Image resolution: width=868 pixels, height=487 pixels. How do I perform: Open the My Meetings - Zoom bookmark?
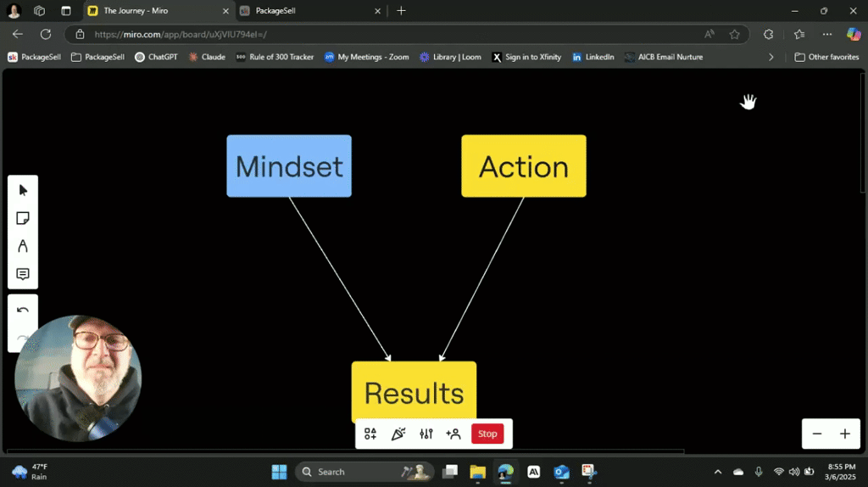[x=367, y=57]
